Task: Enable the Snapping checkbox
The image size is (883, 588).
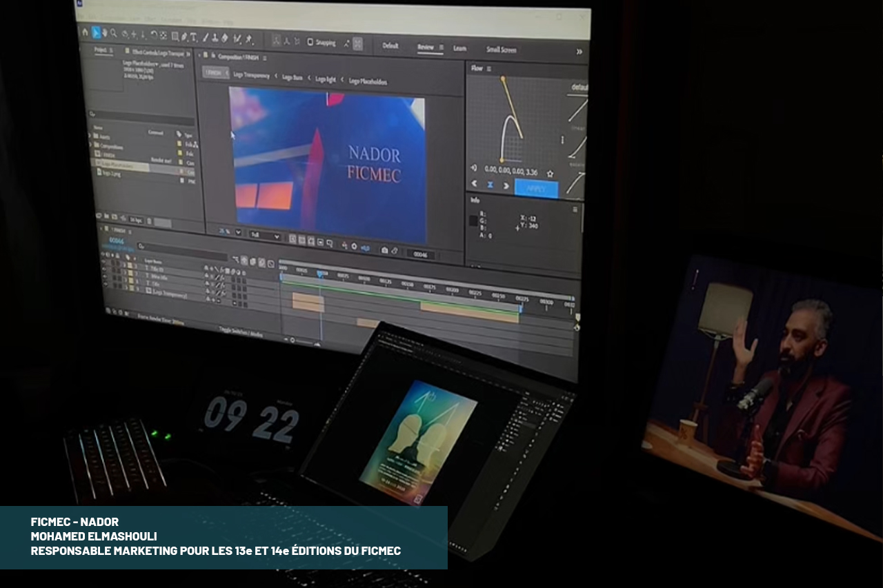Action: tap(310, 42)
